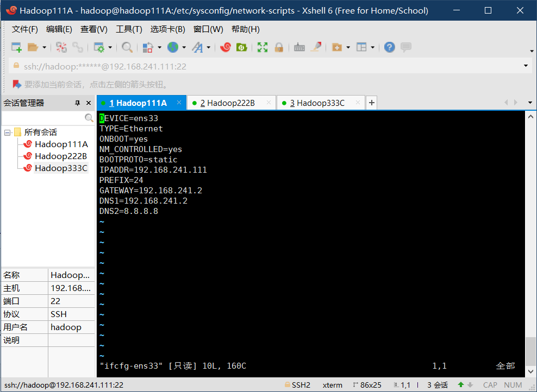Screen dimensions: 537x392
Task: Click the Disconnect toolbar icon
Action: [61, 47]
